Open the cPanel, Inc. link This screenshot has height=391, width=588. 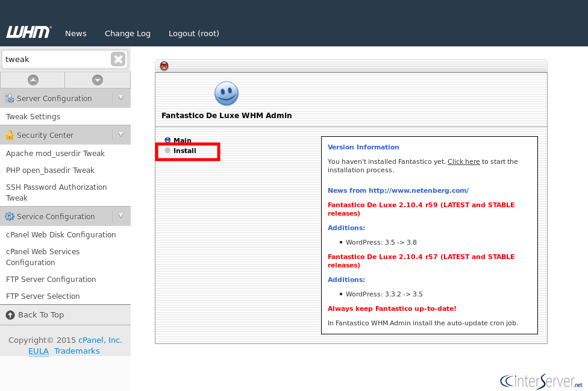coord(100,340)
